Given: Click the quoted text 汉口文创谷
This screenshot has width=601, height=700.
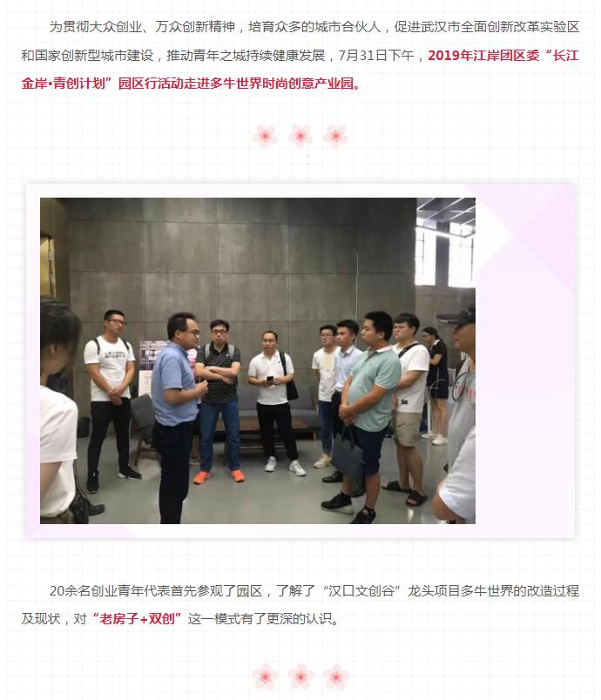Looking at the screenshot, I should click(x=361, y=590).
